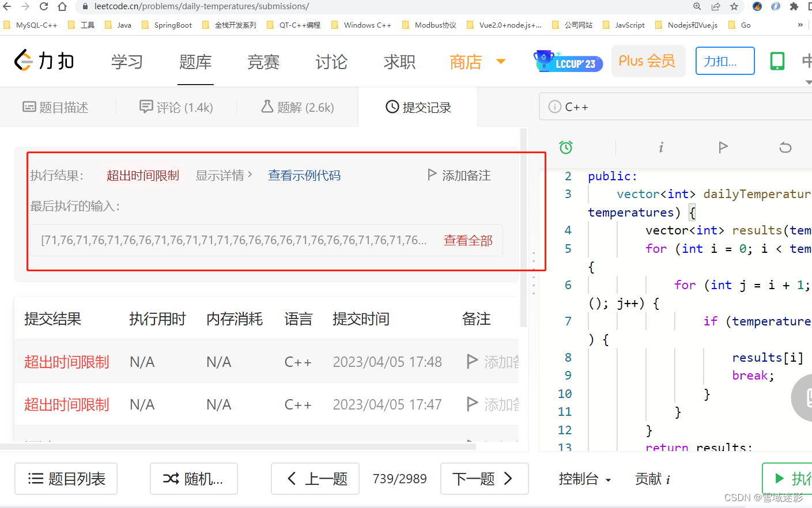
Task: Click 添加备注 in result panel
Action: point(459,175)
